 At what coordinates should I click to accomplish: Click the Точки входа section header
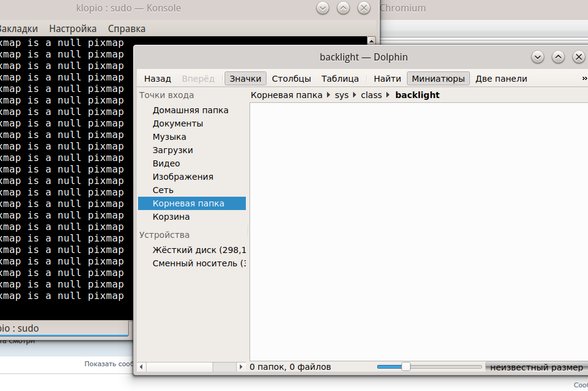click(x=167, y=95)
